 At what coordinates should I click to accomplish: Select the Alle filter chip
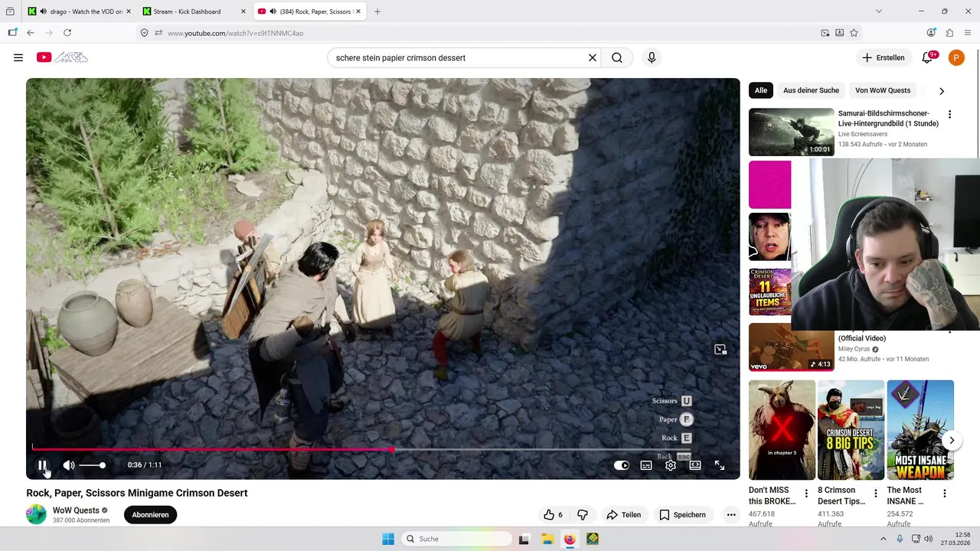pos(761,90)
